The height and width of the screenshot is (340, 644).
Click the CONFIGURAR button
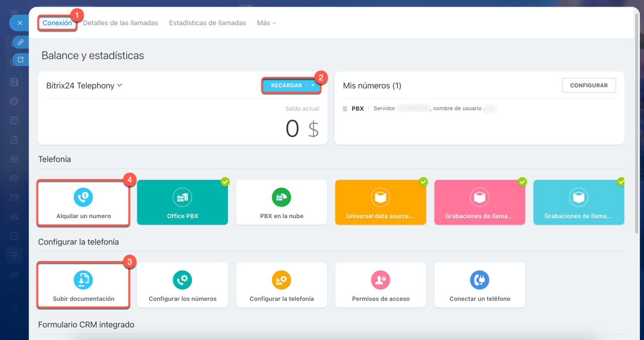[x=589, y=86]
